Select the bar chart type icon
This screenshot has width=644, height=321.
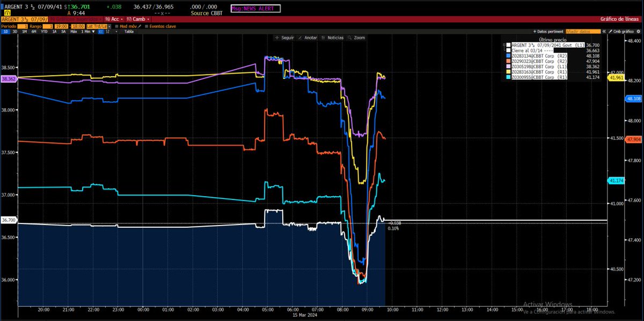click(x=108, y=32)
